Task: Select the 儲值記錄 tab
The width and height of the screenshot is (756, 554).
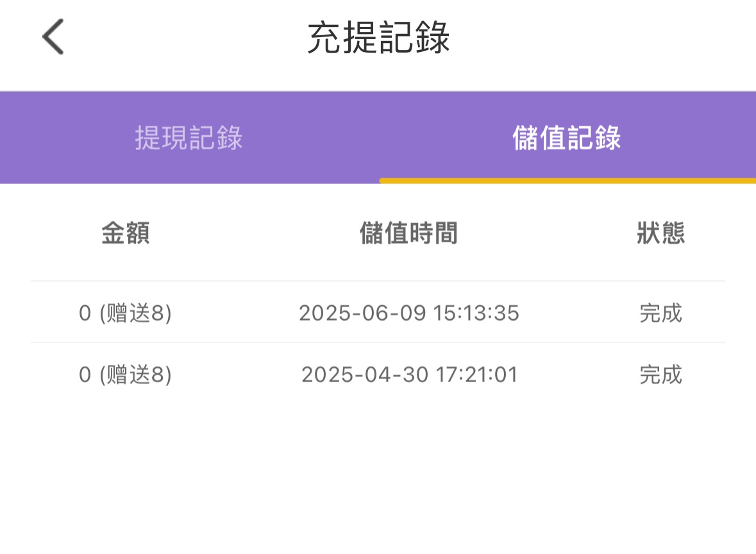Action: tap(567, 138)
